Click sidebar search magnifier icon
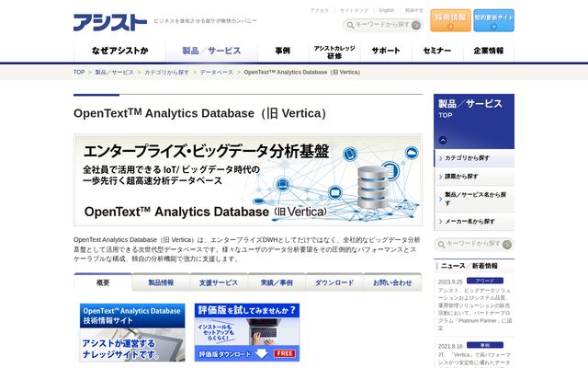Viewport: 588px width, 368px height. coord(441,245)
